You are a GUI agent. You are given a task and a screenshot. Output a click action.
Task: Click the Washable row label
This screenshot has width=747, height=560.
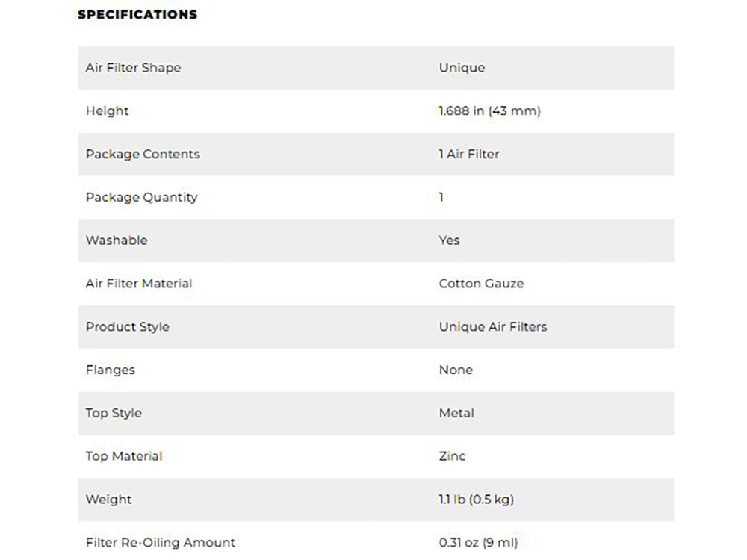click(x=117, y=240)
